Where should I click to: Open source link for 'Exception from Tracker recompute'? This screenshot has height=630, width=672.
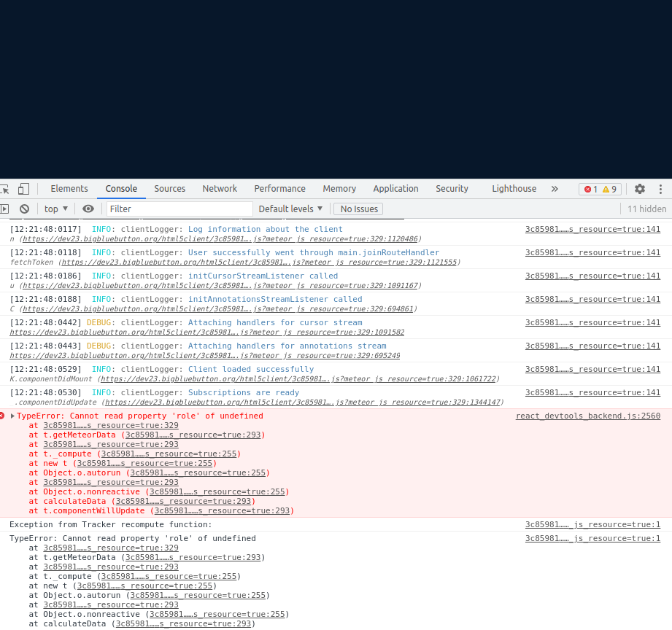[x=592, y=525]
